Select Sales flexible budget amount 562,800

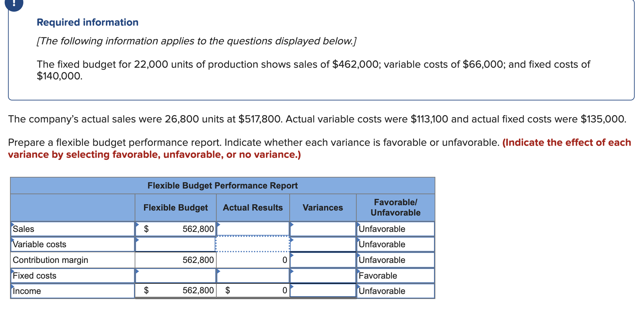tap(176, 229)
